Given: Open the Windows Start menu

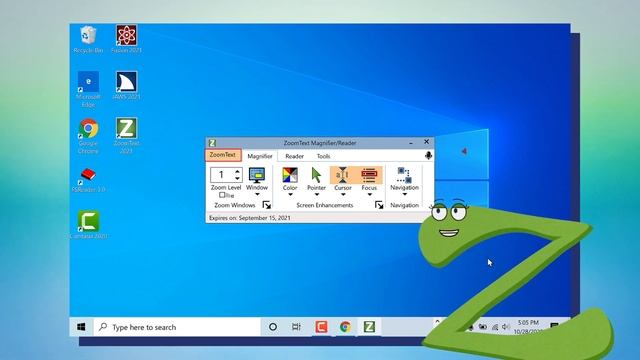Looking at the screenshot, I should 81,327.
